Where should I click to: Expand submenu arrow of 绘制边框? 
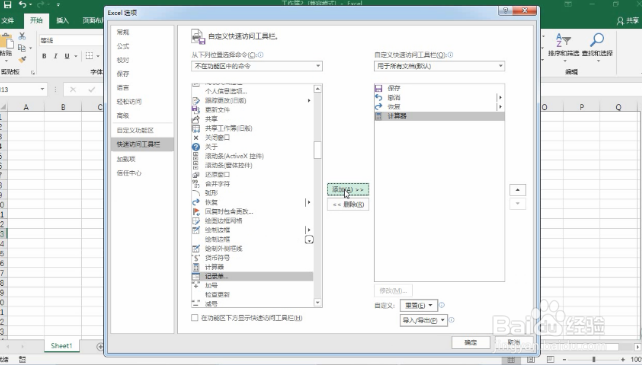point(309,230)
